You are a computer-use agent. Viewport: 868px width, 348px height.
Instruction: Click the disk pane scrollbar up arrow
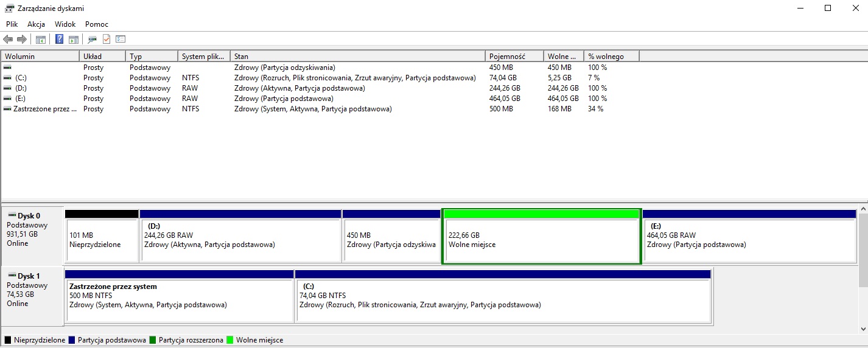(863, 210)
